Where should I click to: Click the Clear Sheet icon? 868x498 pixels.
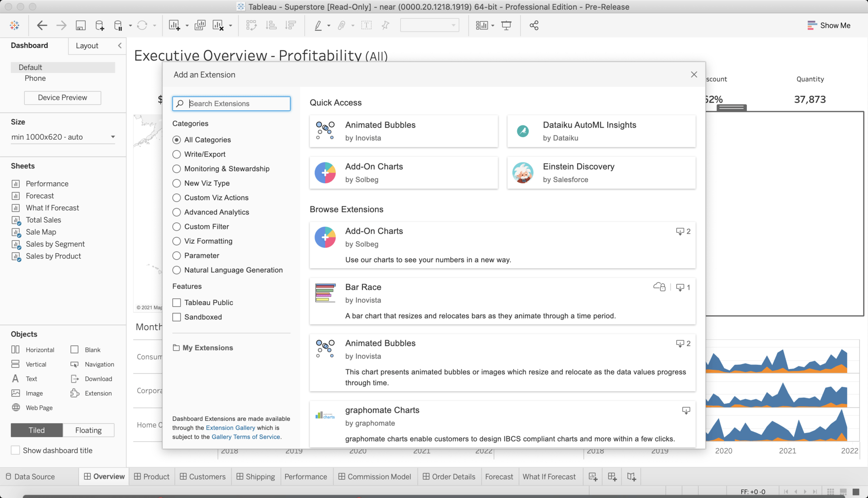[x=218, y=25]
